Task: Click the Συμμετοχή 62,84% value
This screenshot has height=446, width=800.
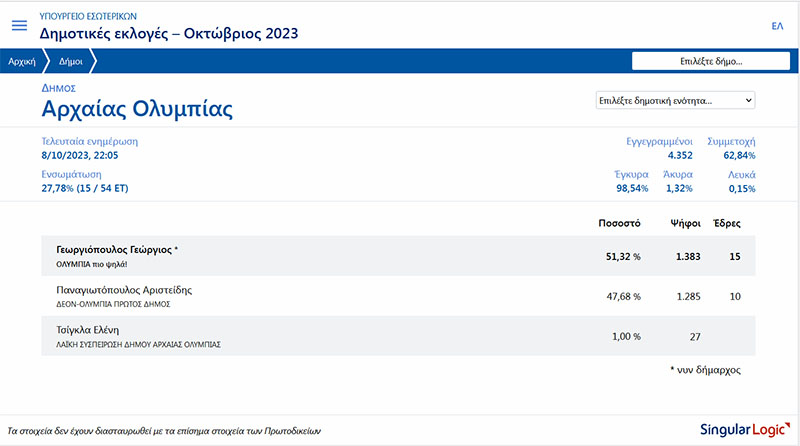Action: (x=739, y=156)
